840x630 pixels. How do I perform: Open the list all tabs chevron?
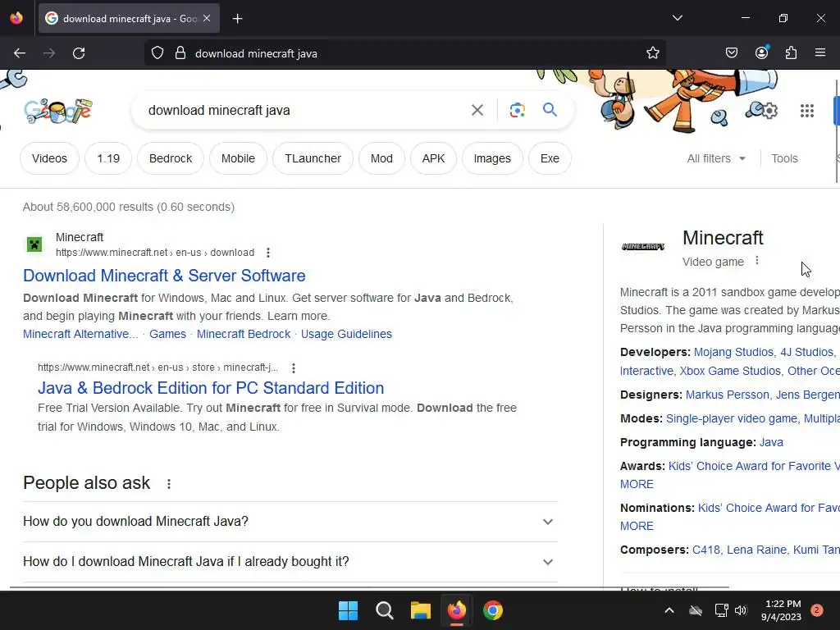[677, 18]
